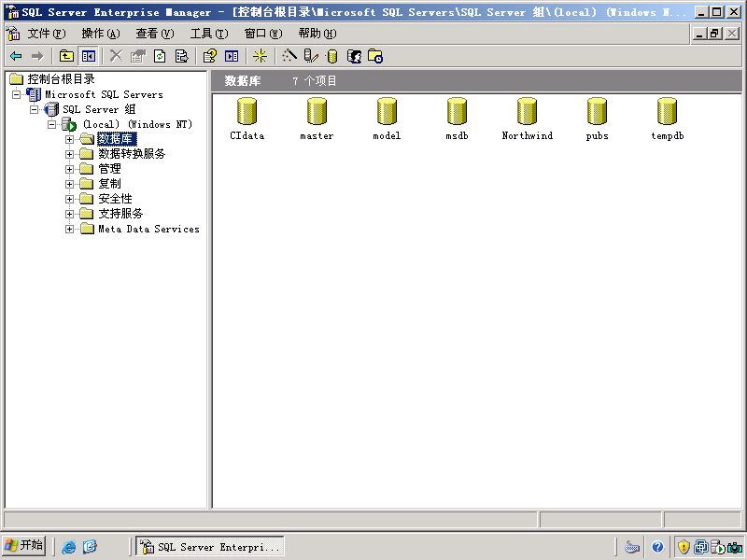The image size is (747, 560).
Task: Toggle the show/hide console tree icon
Action: coord(88,56)
